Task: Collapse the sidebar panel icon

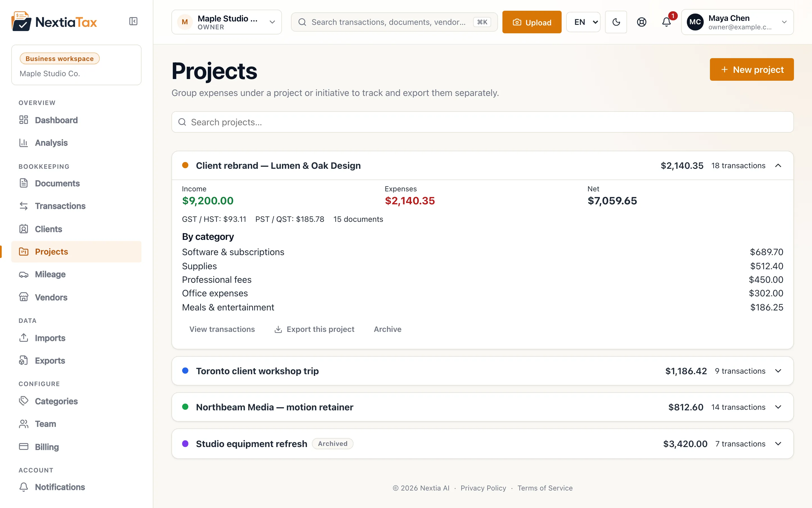Action: tap(133, 21)
